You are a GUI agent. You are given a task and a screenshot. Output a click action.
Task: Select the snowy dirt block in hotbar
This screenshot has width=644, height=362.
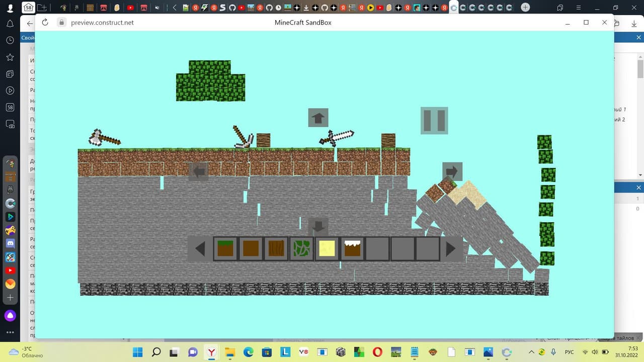click(352, 249)
